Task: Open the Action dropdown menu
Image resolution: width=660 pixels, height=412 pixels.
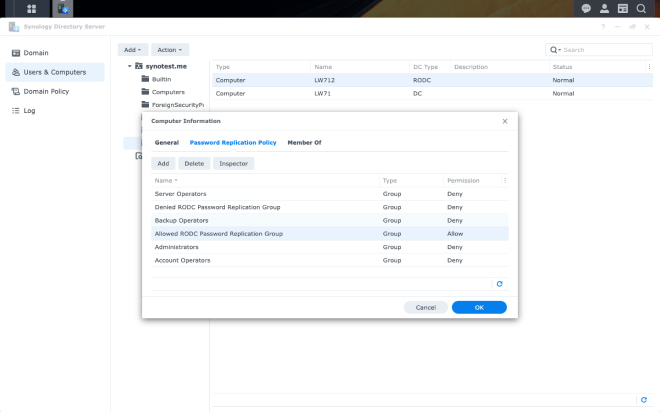Action: tap(170, 49)
